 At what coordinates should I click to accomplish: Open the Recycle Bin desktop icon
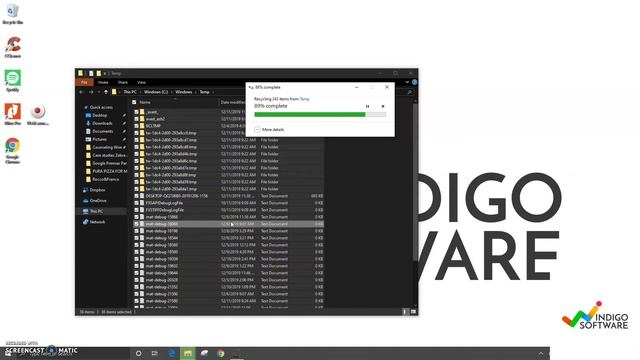coord(13,14)
